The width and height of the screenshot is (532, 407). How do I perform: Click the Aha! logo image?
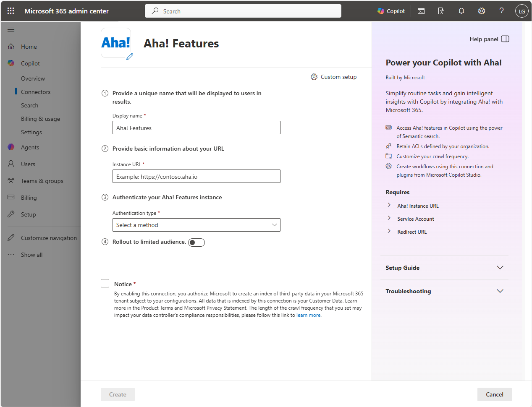coord(115,42)
